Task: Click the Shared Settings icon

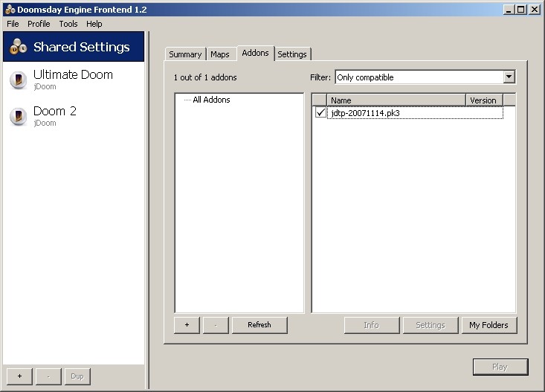Action: [x=18, y=48]
